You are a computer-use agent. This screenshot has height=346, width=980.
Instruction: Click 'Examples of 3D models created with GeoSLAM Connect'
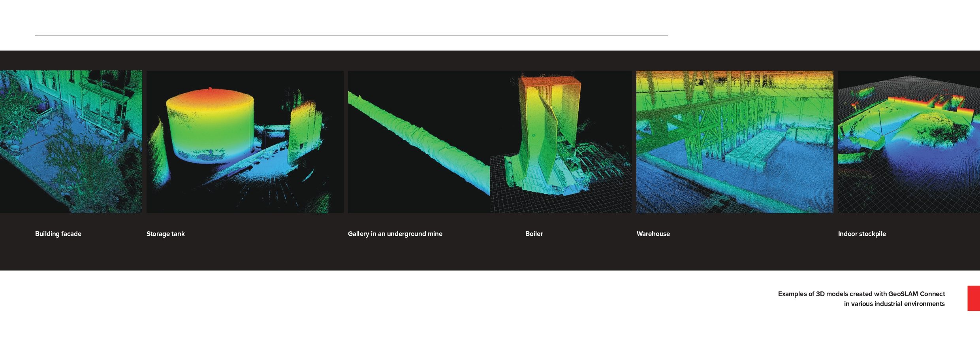pyautogui.click(x=861, y=294)
